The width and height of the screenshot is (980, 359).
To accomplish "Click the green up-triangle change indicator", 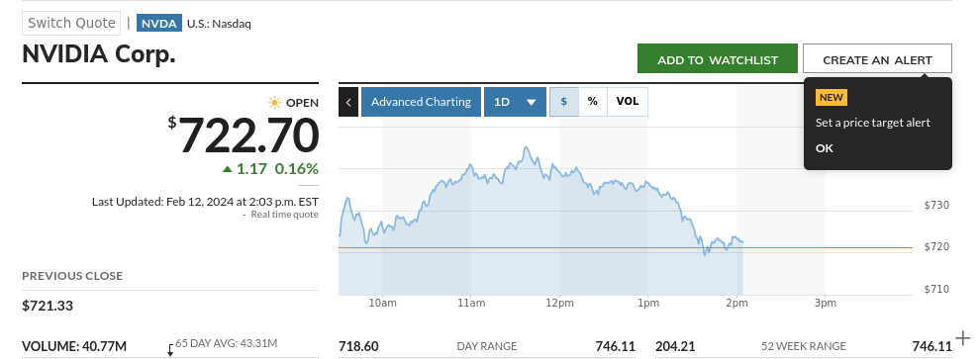I will 228,168.
